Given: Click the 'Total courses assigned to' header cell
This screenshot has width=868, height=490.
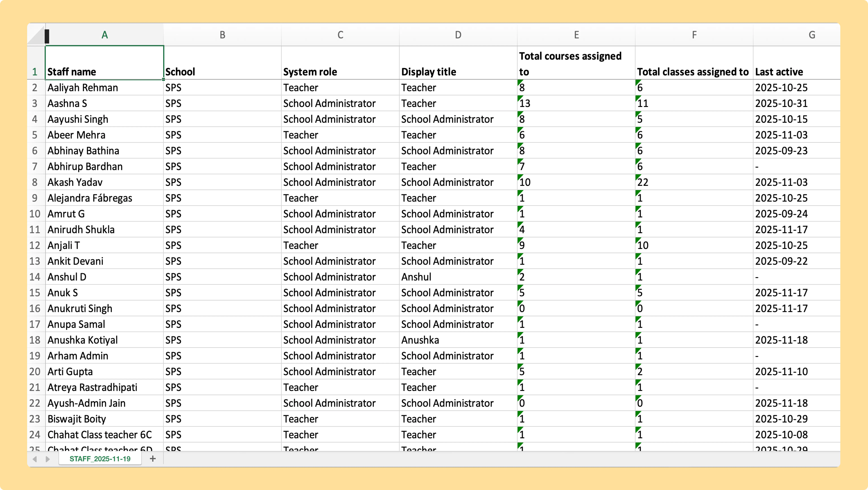Looking at the screenshot, I should 576,63.
